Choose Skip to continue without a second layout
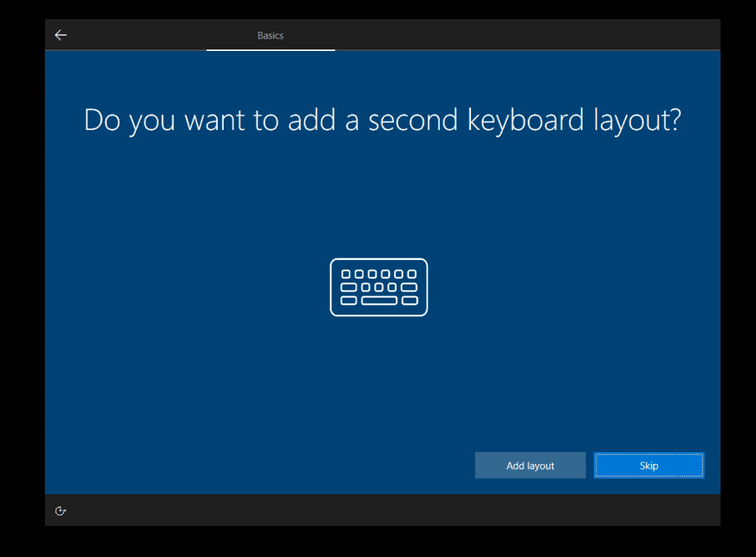Viewport: 756px width, 557px height. tap(648, 465)
